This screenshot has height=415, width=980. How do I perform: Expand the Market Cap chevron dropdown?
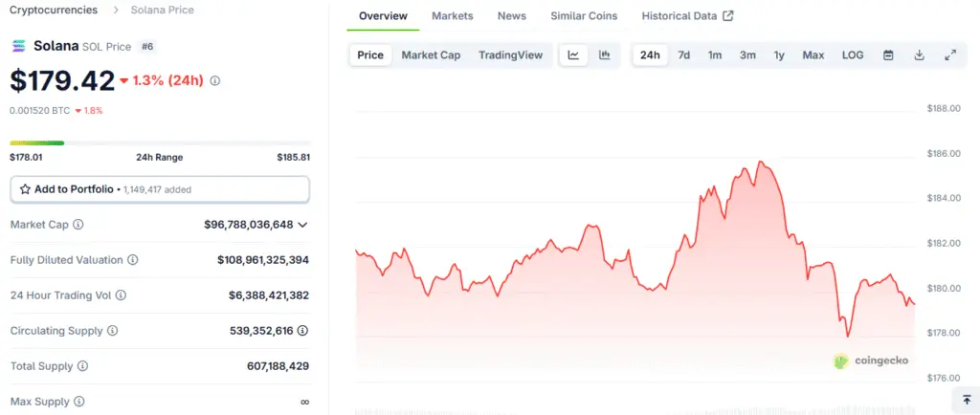click(x=302, y=225)
